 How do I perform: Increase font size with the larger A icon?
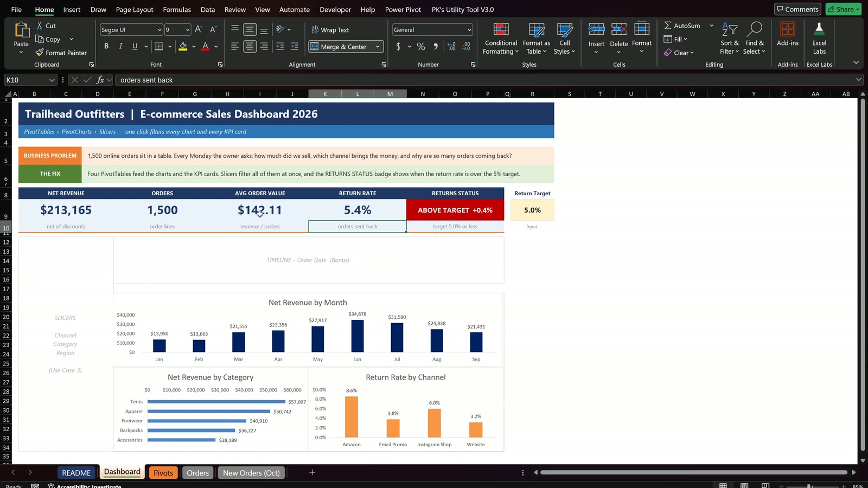[199, 30]
